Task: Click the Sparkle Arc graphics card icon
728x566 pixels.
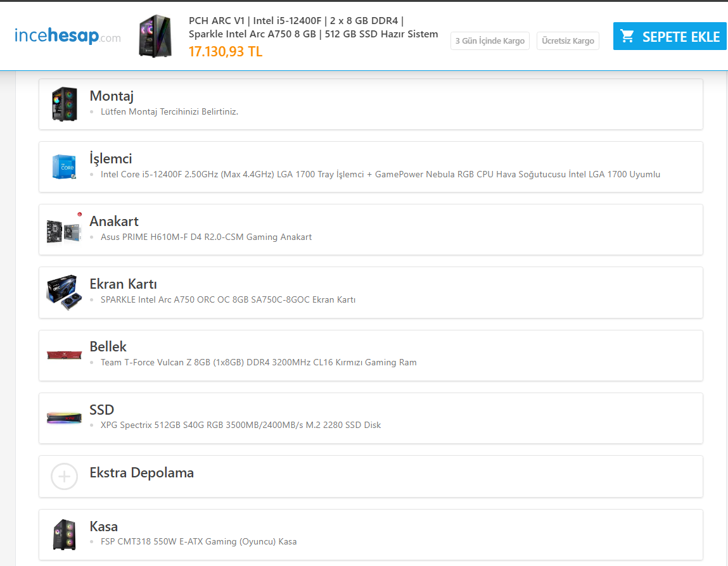Action: [65, 292]
